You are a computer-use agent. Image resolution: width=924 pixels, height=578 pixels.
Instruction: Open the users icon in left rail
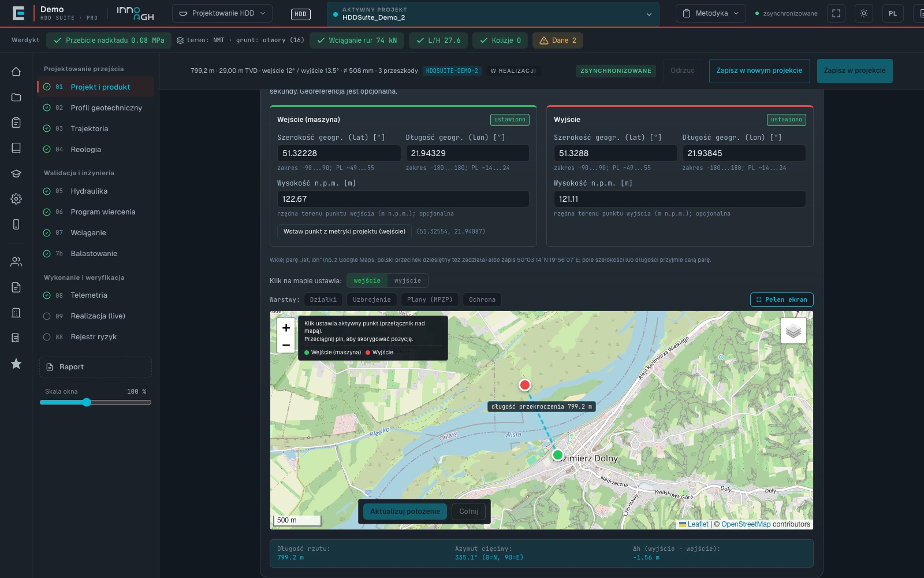16,262
